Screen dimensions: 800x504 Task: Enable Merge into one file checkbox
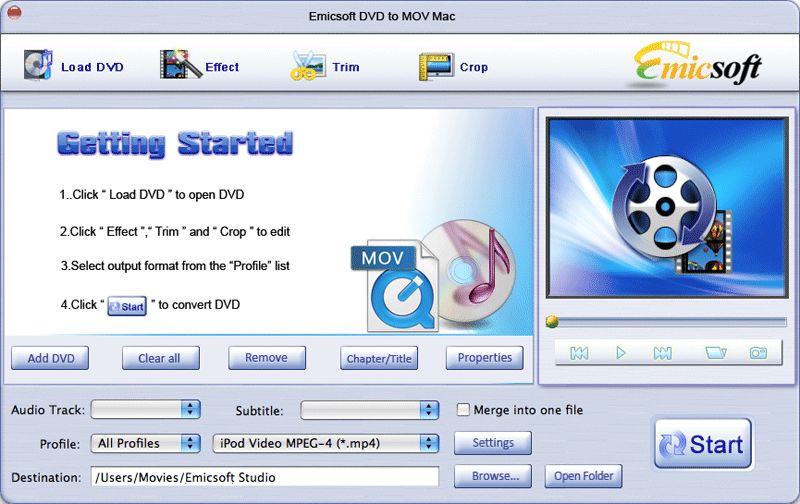pos(463,410)
